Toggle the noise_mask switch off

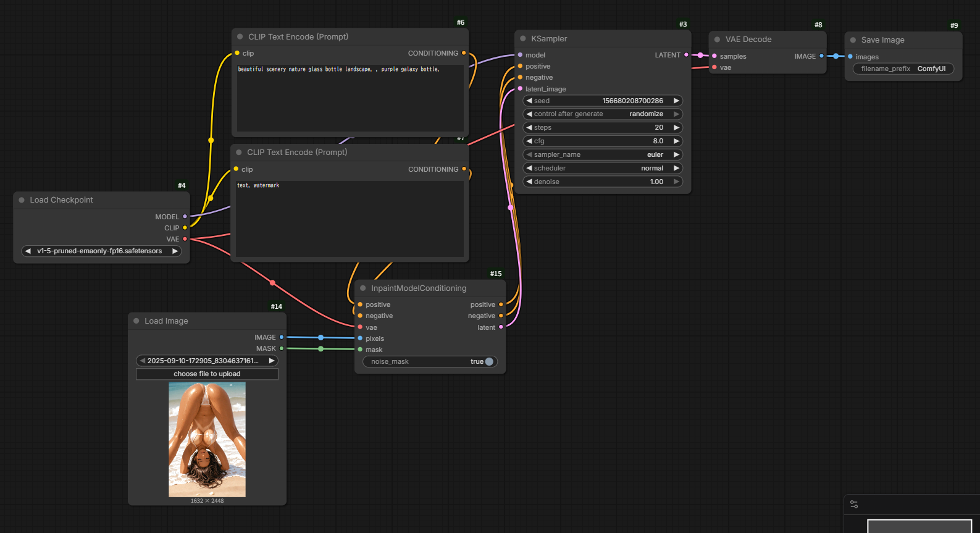click(x=488, y=362)
